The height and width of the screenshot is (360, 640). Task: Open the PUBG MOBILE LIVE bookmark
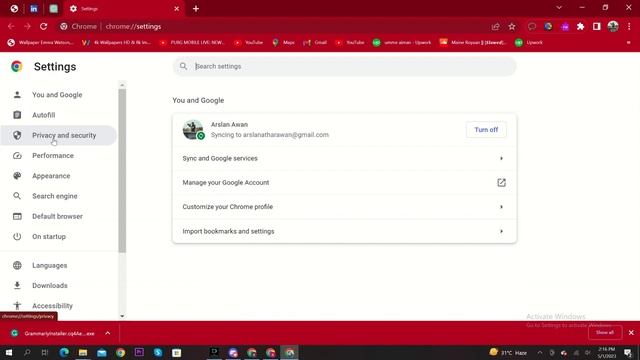coord(192,42)
